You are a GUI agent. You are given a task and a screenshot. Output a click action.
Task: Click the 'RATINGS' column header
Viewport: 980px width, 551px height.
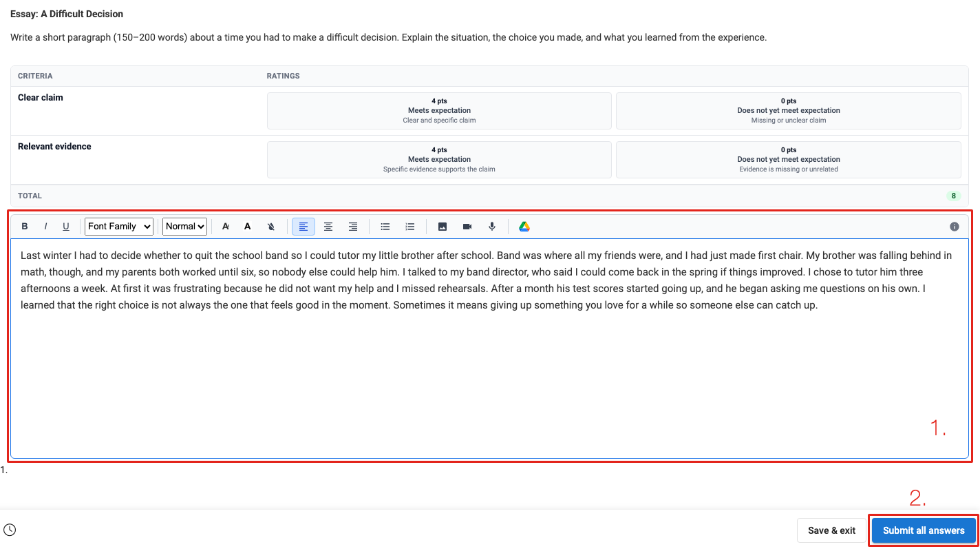284,76
